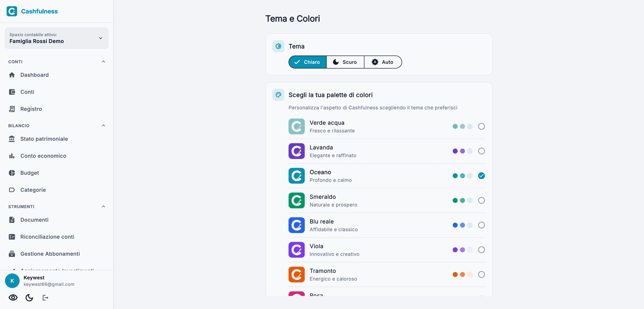Click the Cashfulness brand name
Image resolution: width=644 pixels, height=309 pixels.
(39, 11)
